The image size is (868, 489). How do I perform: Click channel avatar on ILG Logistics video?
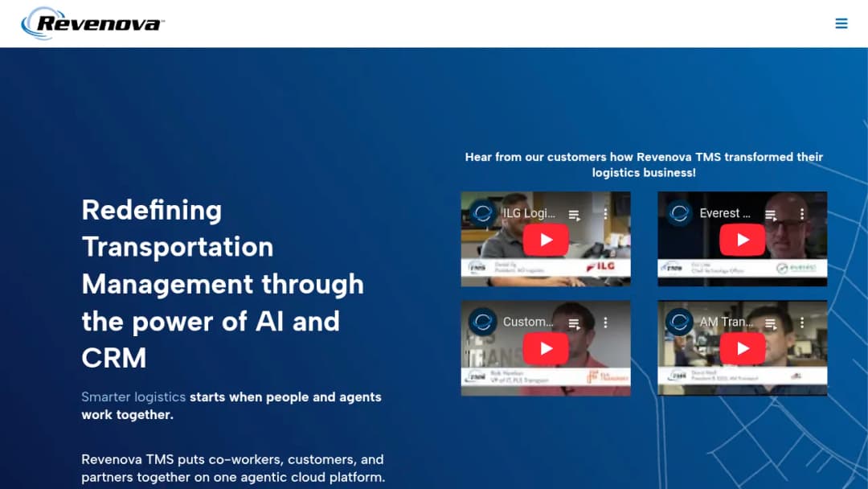click(483, 213)
